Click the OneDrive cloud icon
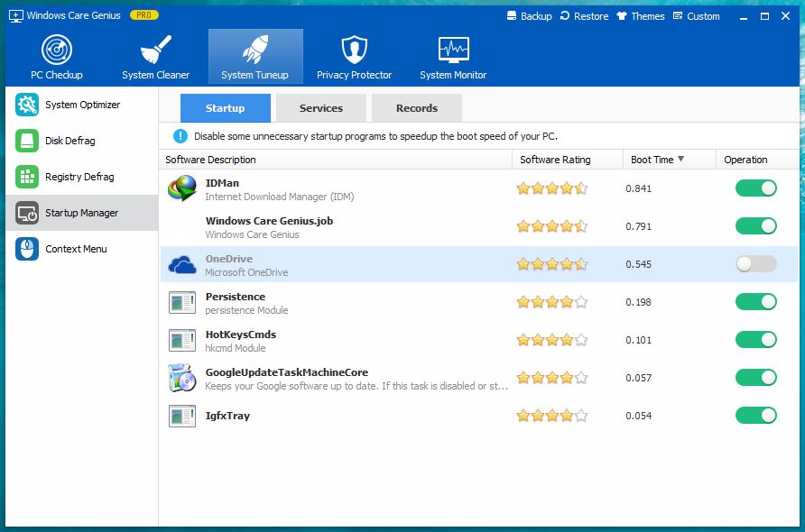This screenshot has height=532, width=805. click(182, 265)
